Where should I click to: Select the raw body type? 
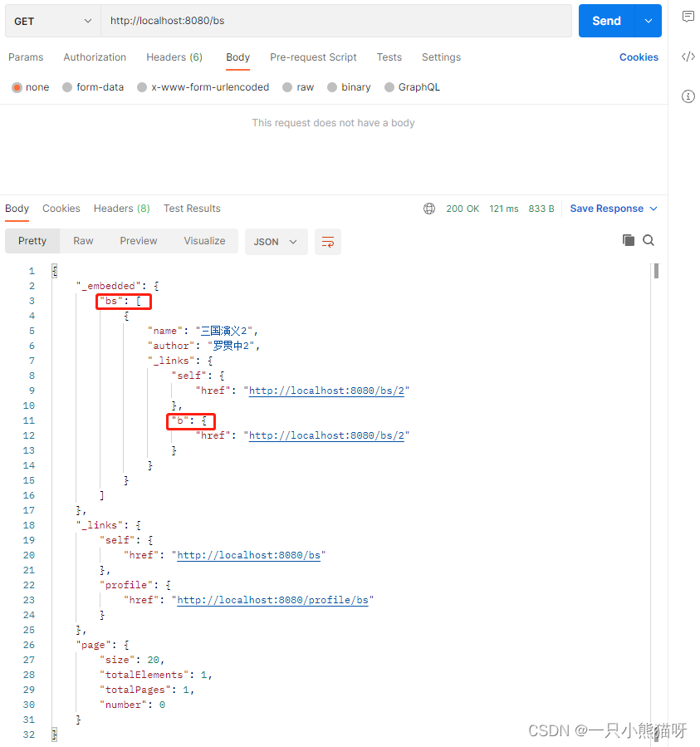[x=297, y=87]
